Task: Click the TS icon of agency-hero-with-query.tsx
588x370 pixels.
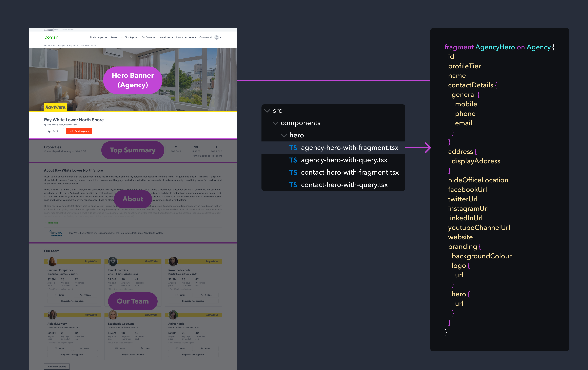Action: (x=293, y=160)
